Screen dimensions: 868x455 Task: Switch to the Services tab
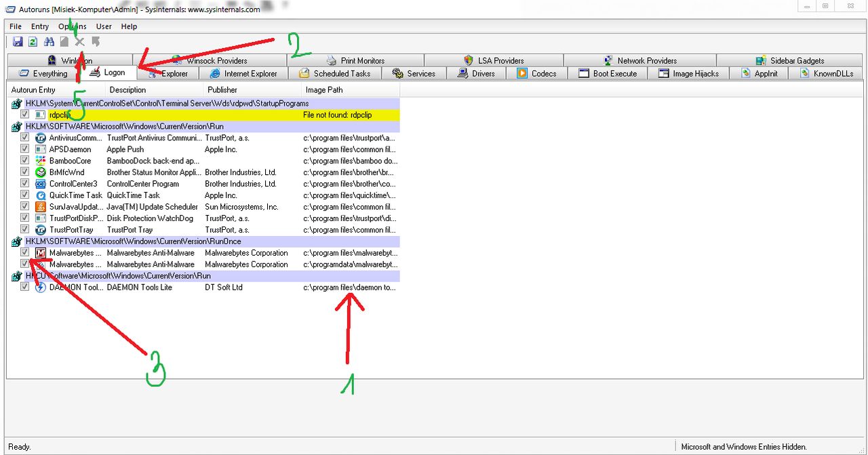[x=414, y=73]
